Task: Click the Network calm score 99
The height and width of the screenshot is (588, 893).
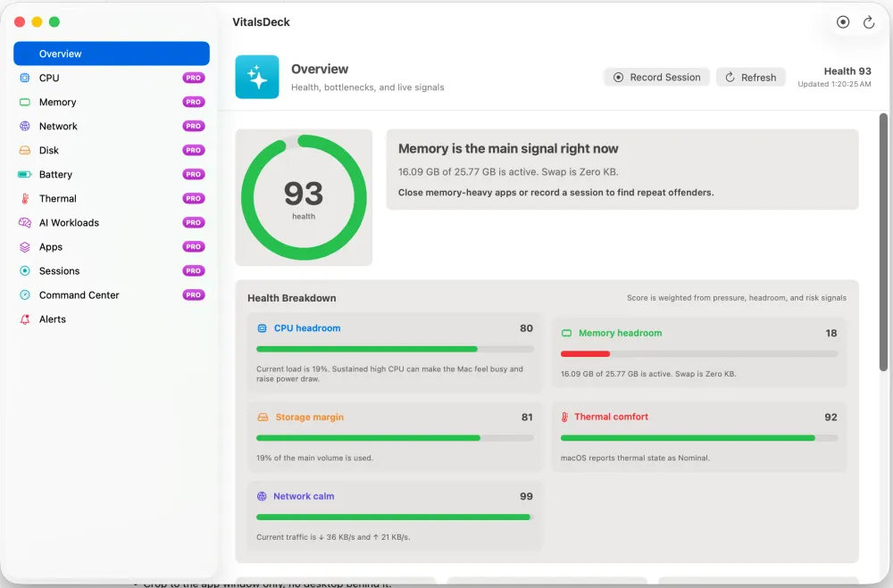Action: click(526, 496)
